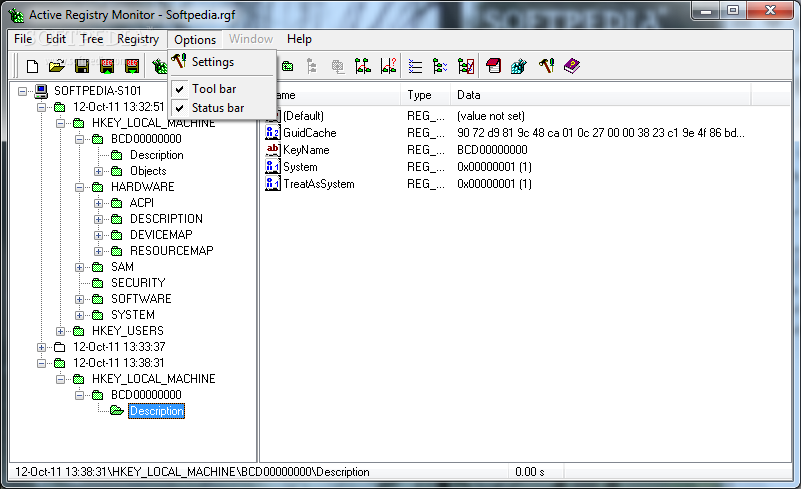Expand the HKEY_USERS node
Viewport: 801px width, 489px height.
60,331
